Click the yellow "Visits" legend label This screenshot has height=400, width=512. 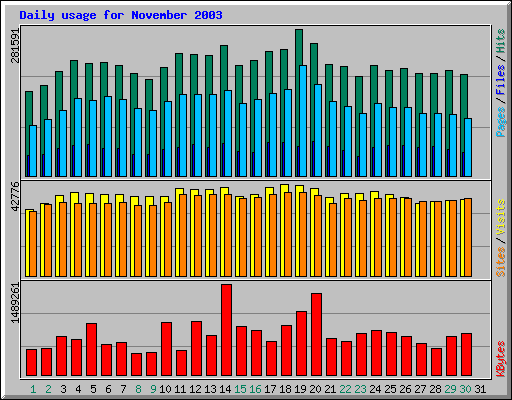click(500, 217)
